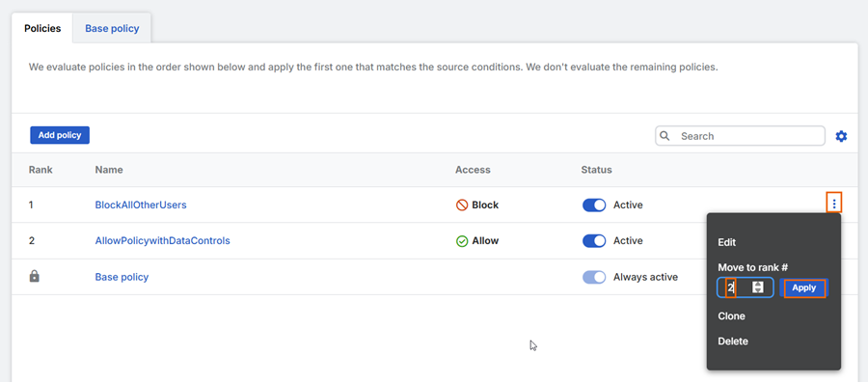Select the Policies tab
This screenshot has height=383, width=868.
click(x=42, y=28)
